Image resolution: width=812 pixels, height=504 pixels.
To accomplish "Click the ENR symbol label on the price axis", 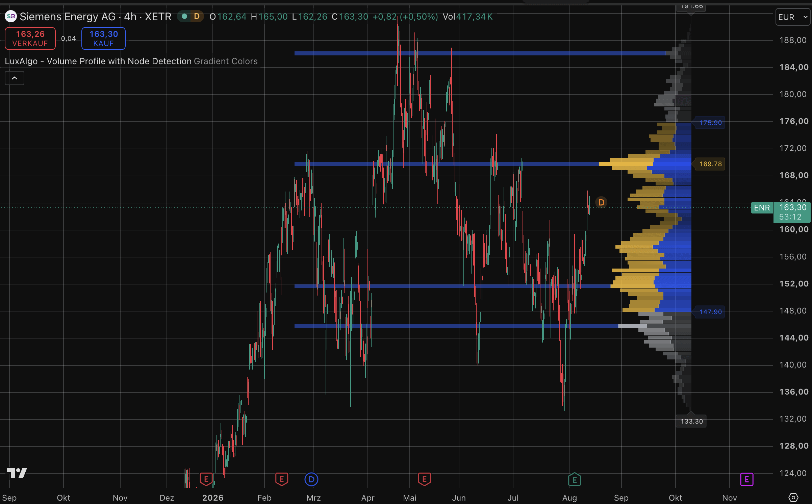I will [762, 208].
